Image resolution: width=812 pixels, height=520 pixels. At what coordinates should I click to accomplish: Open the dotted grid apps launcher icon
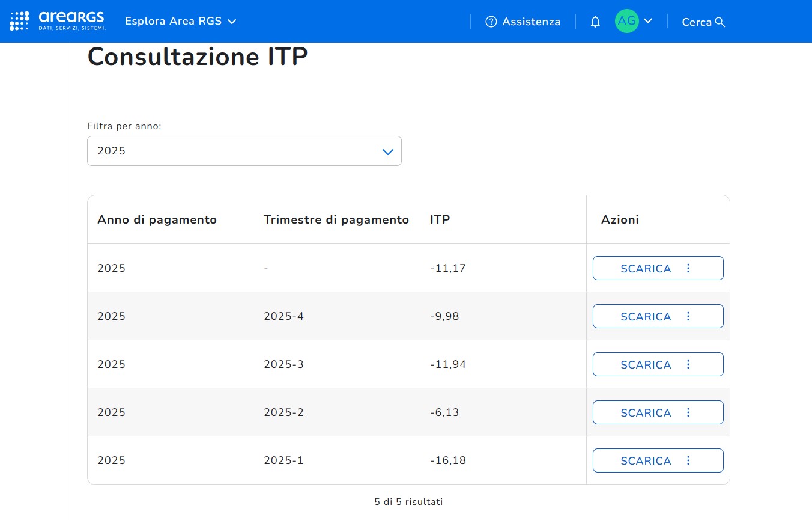tap(19, 21)
